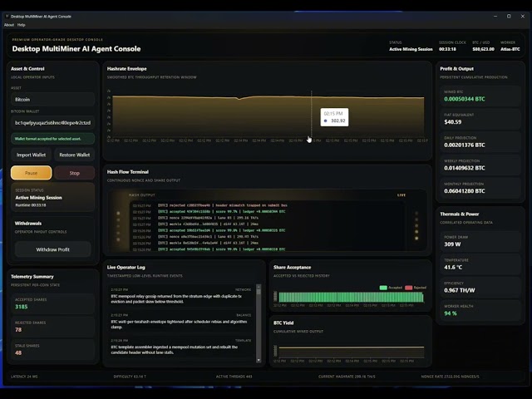Click the BTC / USD price value
This screenshot has width=532, height=399.
[483, 49]
